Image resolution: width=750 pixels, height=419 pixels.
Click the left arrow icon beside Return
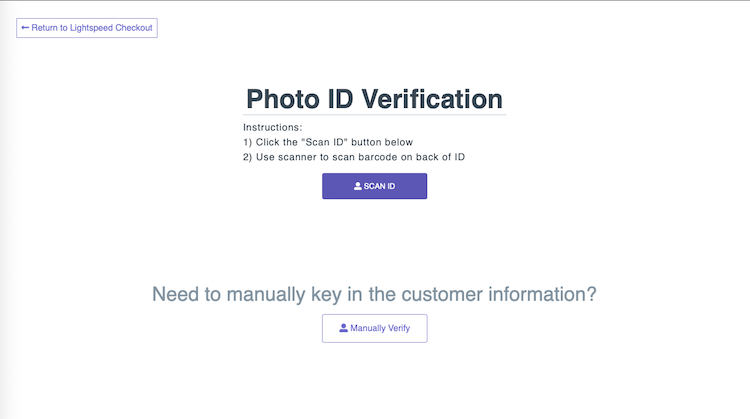[25, 28]
